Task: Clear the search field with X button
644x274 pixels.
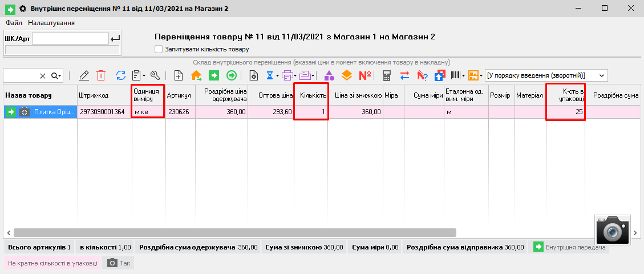Action: pos(42,75)
